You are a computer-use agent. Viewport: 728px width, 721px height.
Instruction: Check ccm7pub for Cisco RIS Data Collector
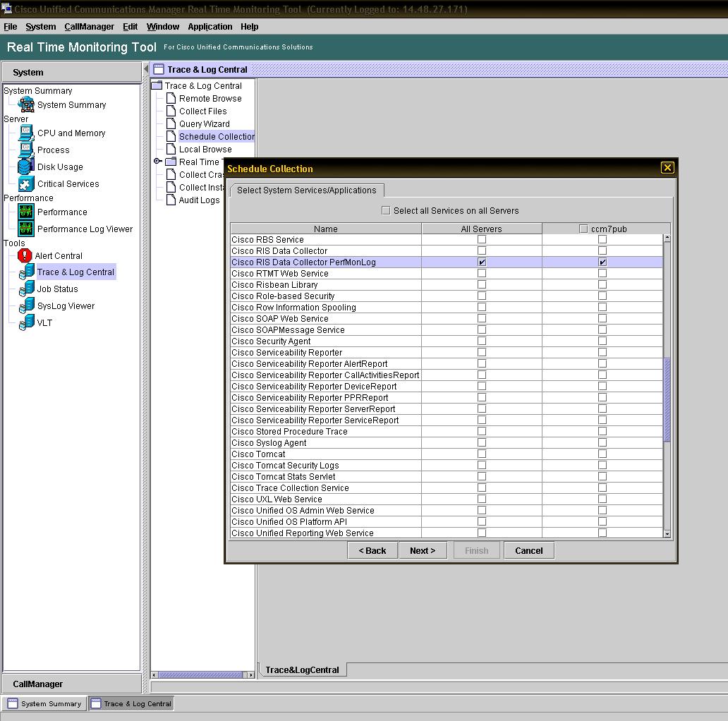(602, 250)
